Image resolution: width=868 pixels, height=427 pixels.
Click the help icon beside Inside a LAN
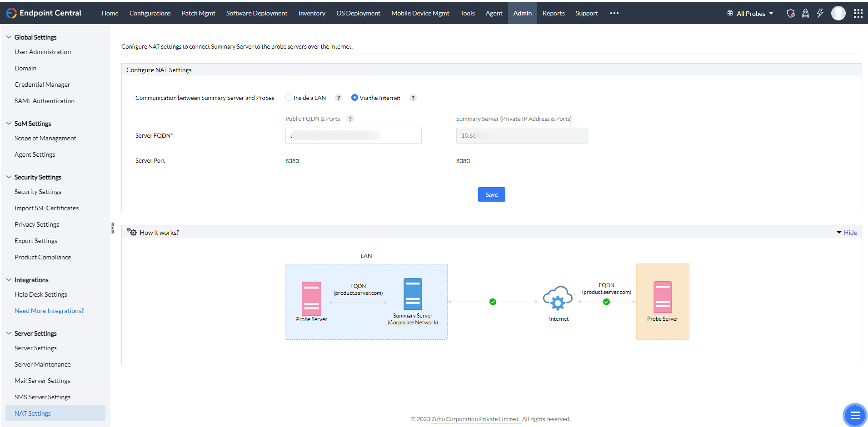click(x=339, y=98)
